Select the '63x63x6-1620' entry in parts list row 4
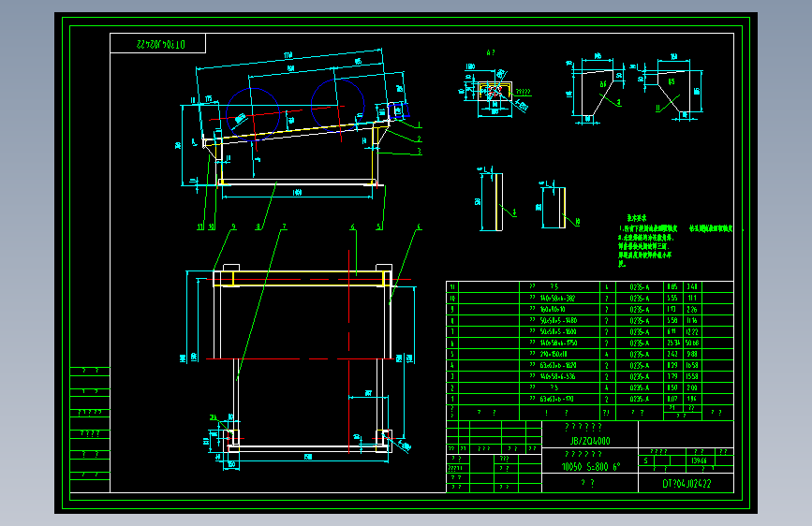 [x=558, y=366]
